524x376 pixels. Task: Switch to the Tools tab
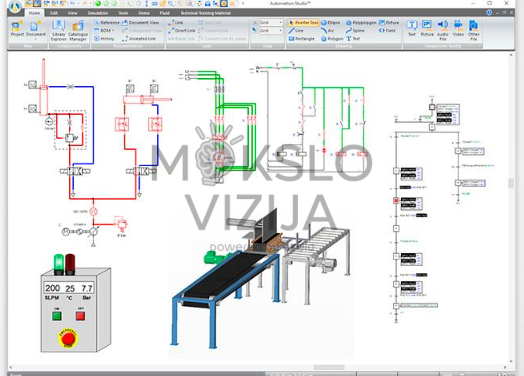(x=123, y=13)
